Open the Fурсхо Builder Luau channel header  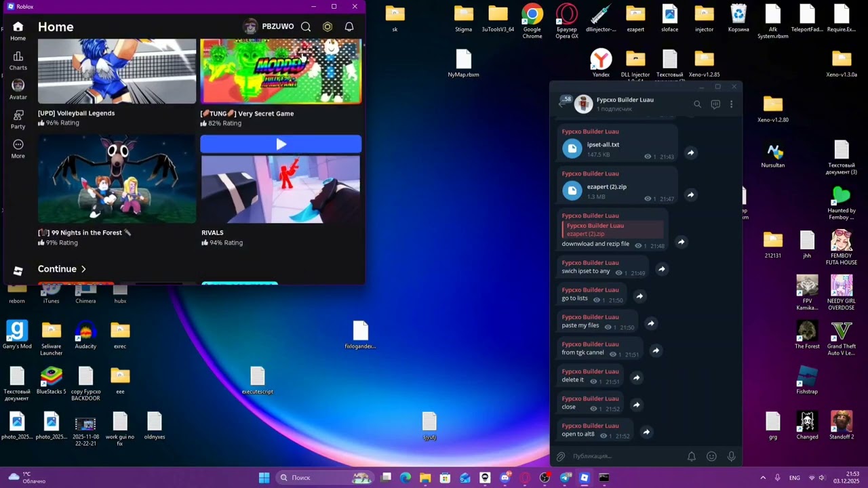(625, 104)
